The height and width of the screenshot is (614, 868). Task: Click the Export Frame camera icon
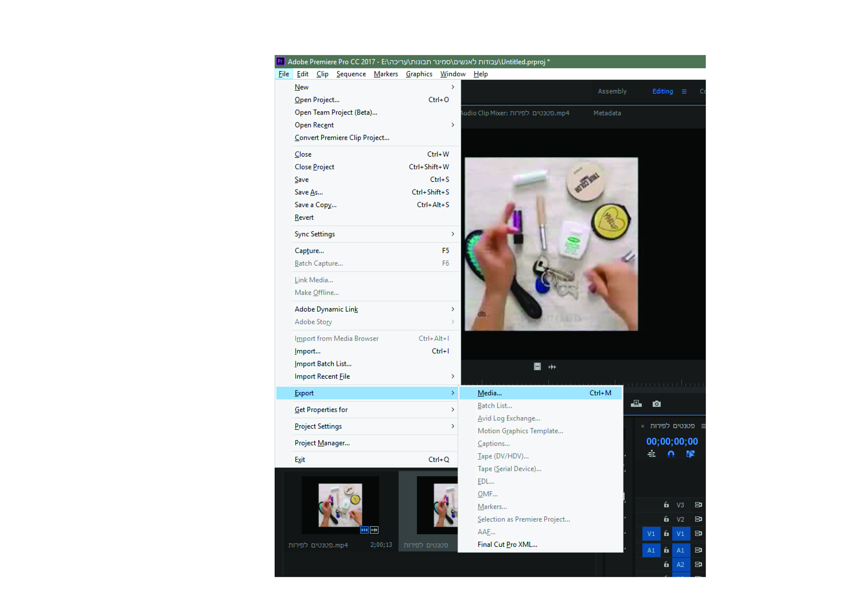click(656, 404)
